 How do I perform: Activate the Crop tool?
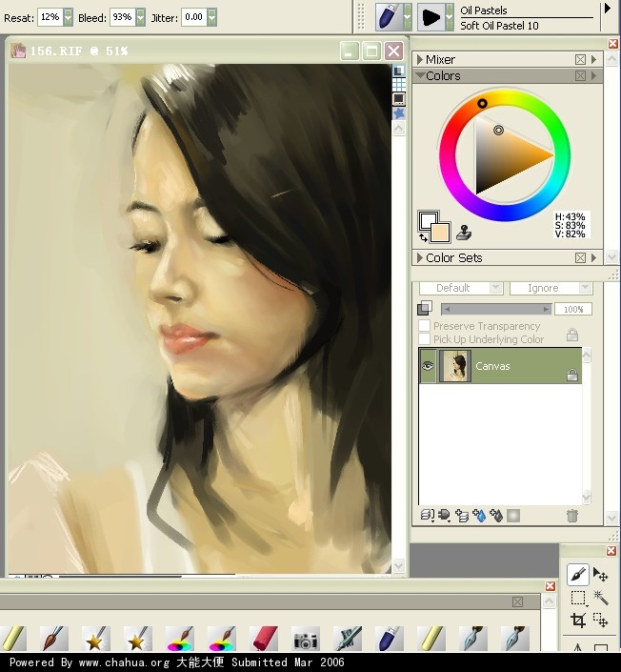point(578,620)
